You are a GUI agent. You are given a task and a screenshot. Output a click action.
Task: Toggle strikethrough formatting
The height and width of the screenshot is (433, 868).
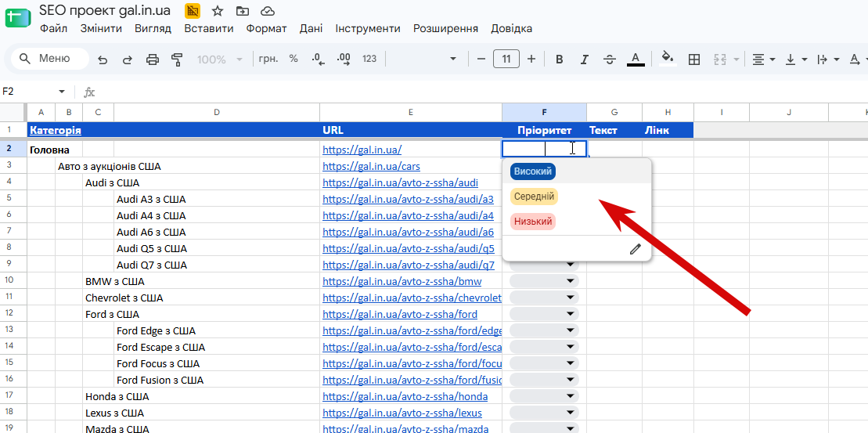610,60
